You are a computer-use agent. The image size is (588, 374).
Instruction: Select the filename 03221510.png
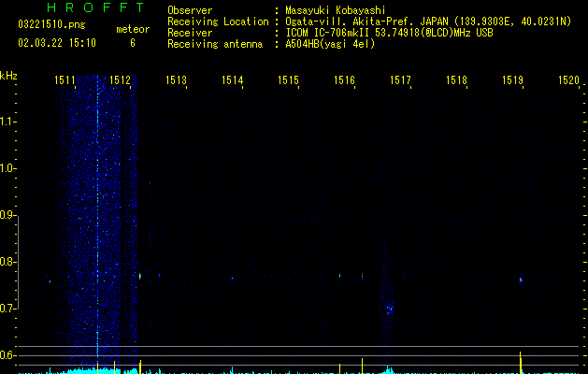[51, 25]
